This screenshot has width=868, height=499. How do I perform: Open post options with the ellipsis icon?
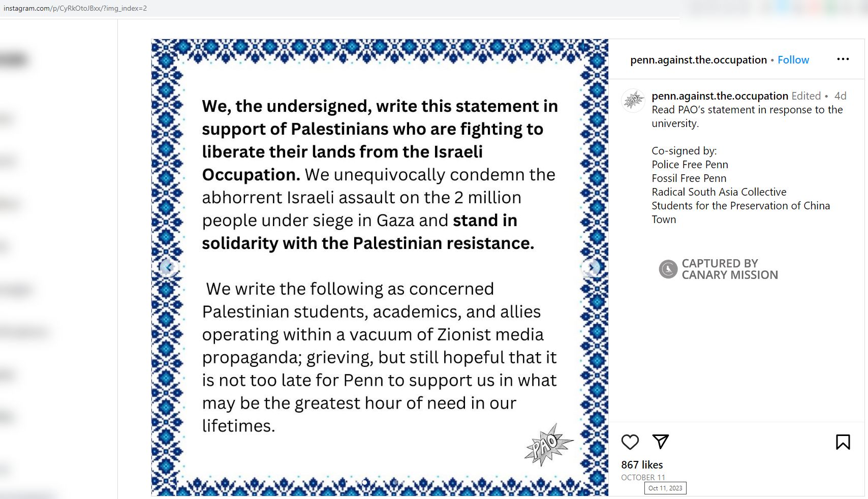pos(843,59)
